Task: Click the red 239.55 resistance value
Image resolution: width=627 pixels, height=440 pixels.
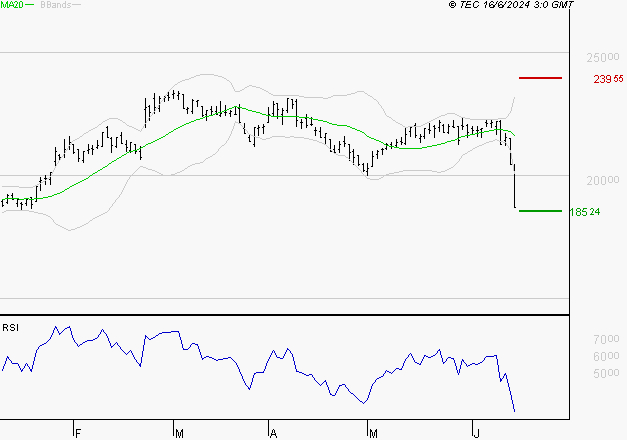Action: point(608,79)
